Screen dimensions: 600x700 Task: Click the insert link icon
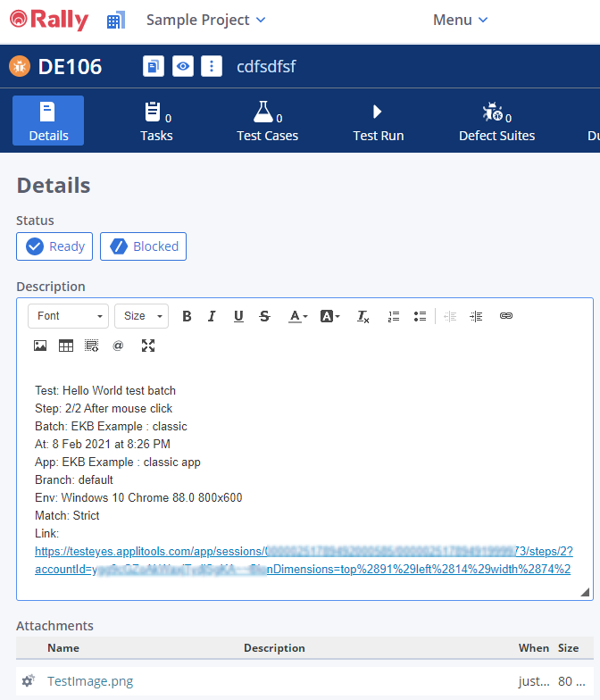click(506, 316)
